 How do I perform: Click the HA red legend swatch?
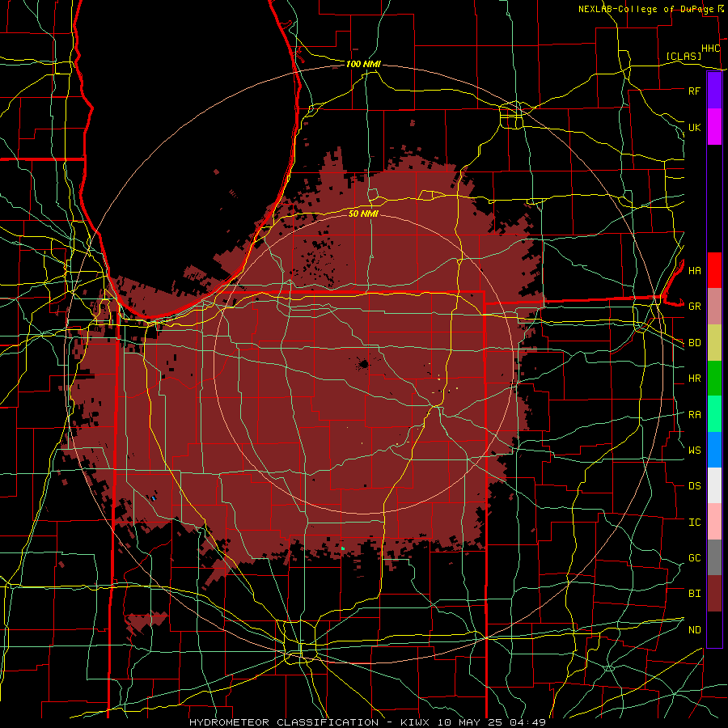(x=714, y=270)
